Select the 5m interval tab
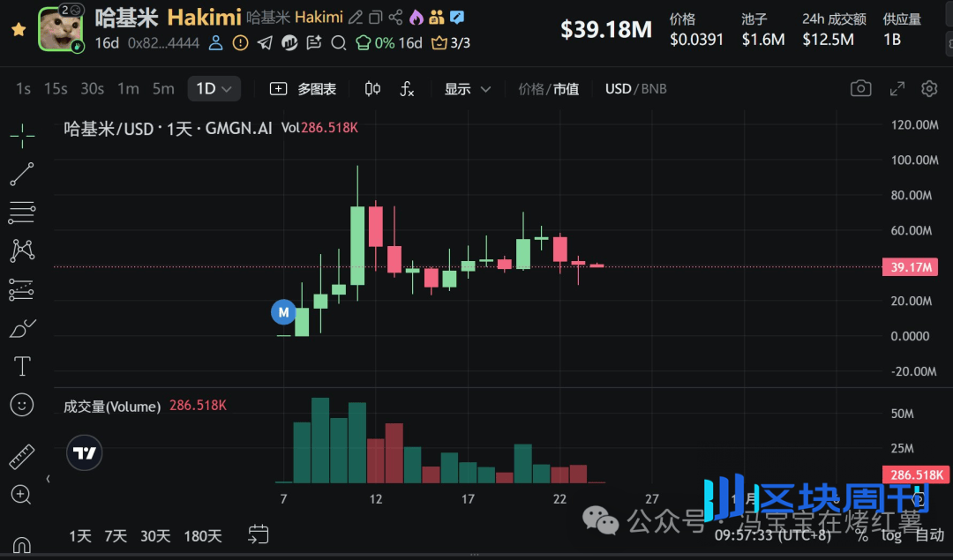The width and height of the screenshot is (953, 560). pyautogui.click(x=163, y=88)
